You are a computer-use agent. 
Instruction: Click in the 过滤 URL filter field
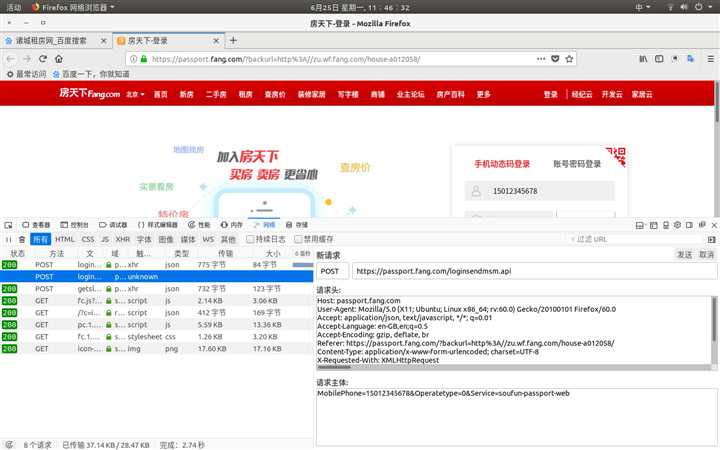tap(636, 239)
